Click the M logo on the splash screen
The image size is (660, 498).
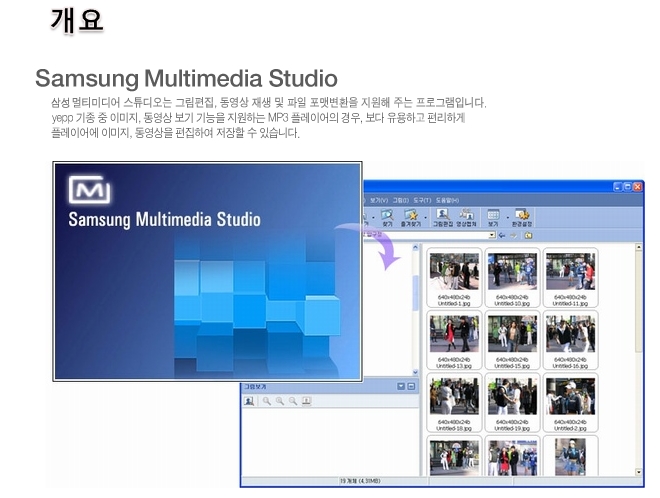[x=89, y=190]
